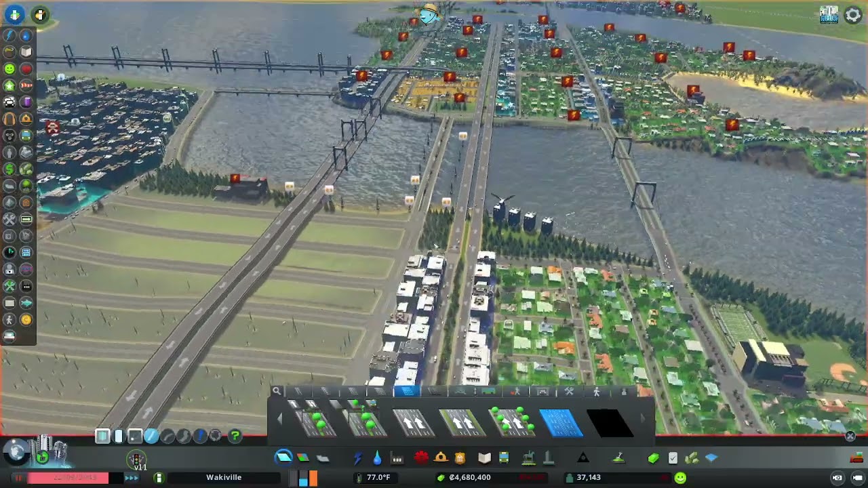
Task: Click the zoning demand bars
Action: [303, 479]
